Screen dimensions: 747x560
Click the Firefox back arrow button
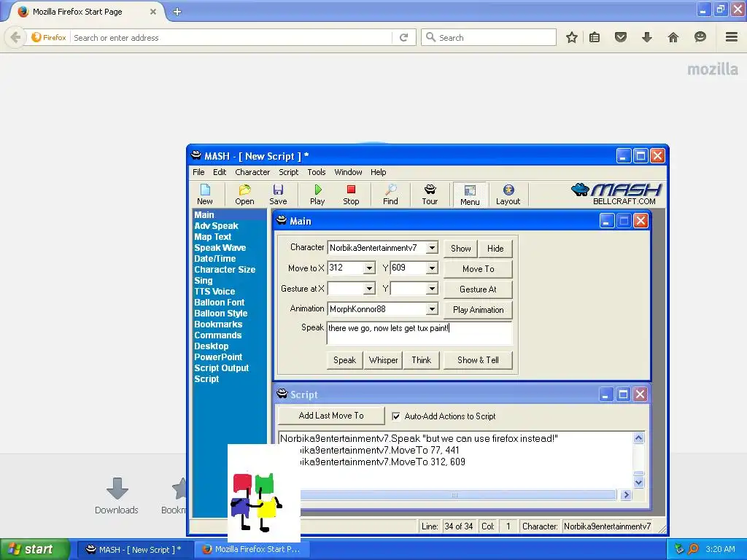click(x=16, y=37)
